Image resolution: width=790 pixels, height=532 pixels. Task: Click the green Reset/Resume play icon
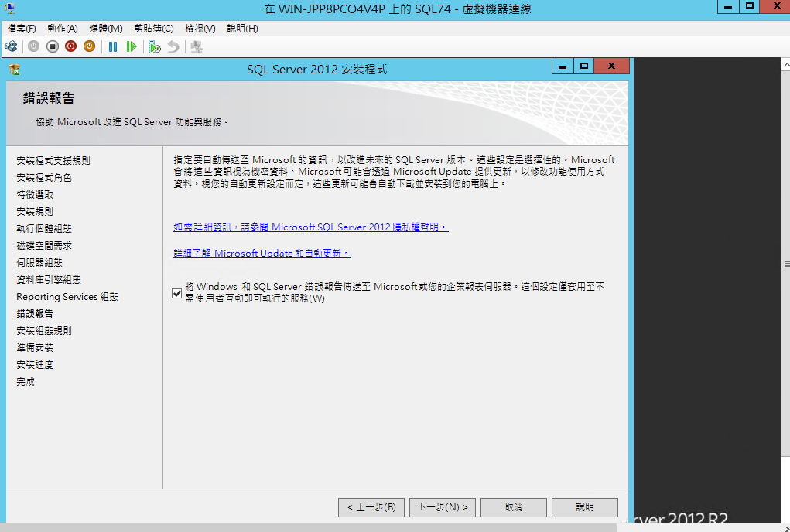[x=132, y=47]
